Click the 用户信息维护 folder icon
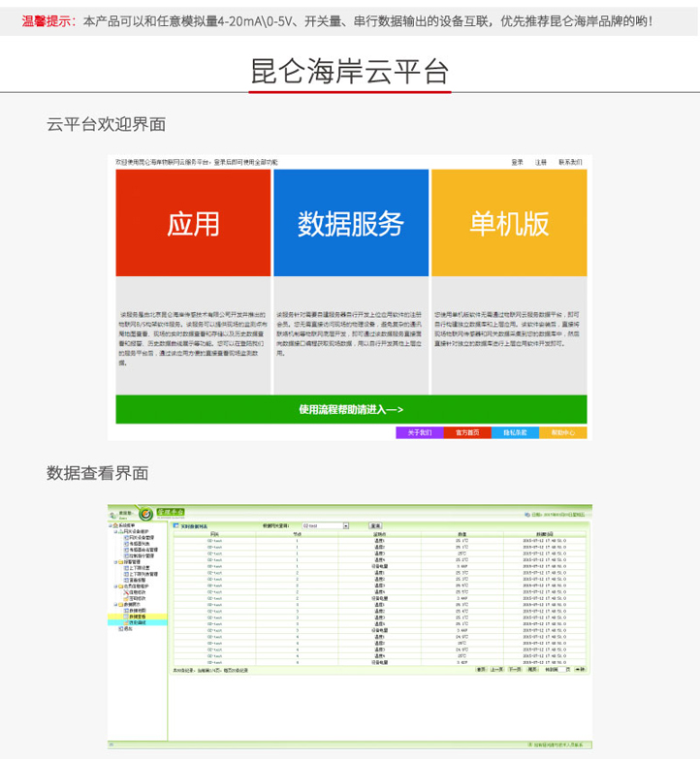 pyautogui.click(x=120, y=586)
